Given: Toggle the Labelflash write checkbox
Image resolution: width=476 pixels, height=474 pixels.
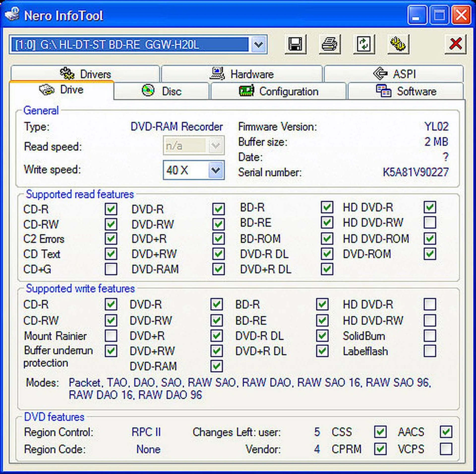Looking at the screenshot, I should [x=430, y=351].
